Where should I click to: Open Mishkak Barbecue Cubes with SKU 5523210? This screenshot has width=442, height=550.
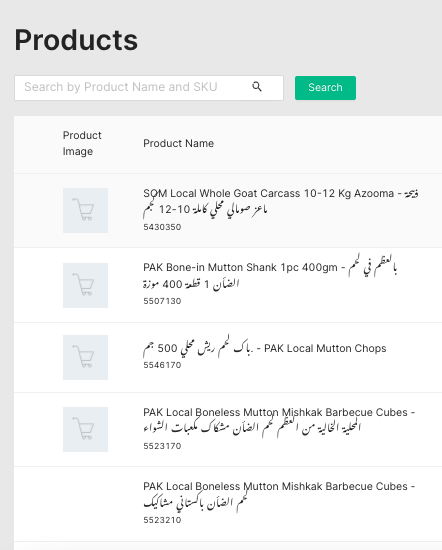click(279, 495)
